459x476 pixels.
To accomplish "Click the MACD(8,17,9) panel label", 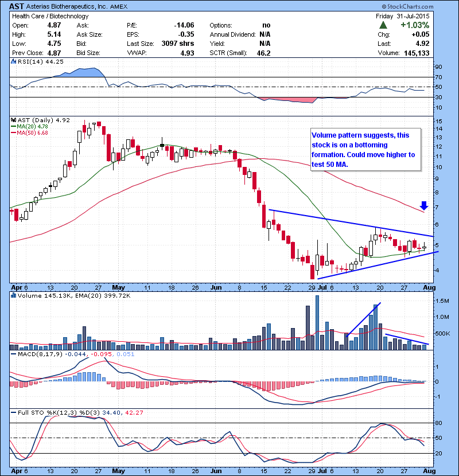I will pos(40,354).
